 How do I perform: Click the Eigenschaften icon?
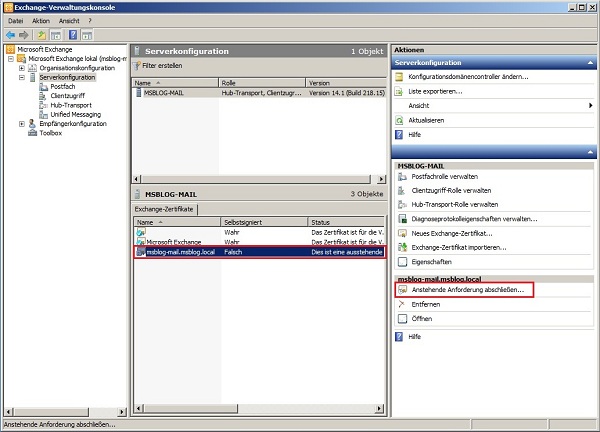pyautogui.click(x=402, y=262)
